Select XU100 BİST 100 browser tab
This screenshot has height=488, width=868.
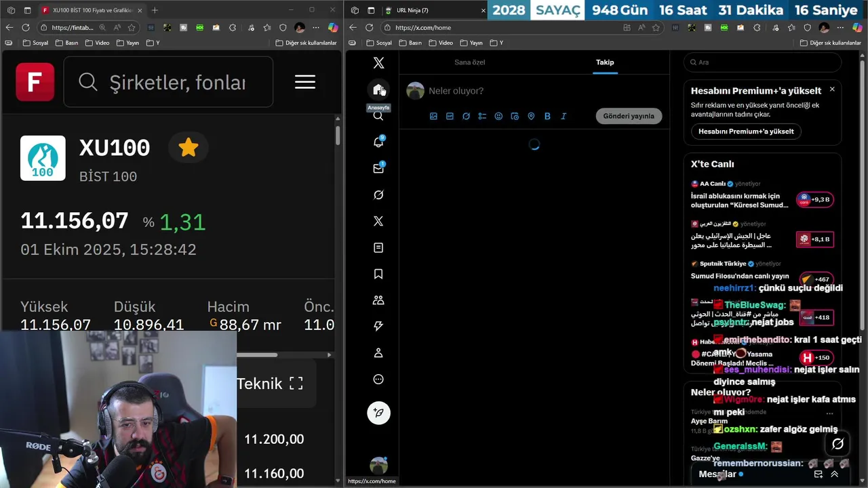click(92, 10)
